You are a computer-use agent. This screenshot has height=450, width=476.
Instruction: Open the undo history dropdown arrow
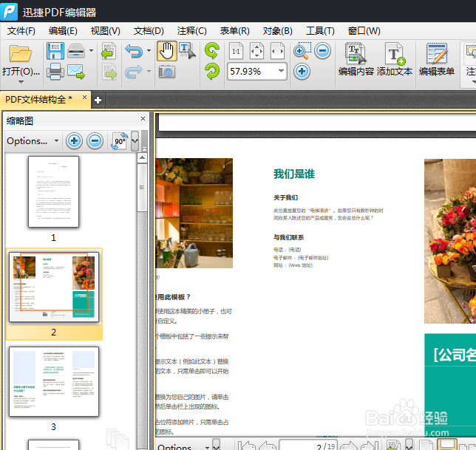(149, 51)
